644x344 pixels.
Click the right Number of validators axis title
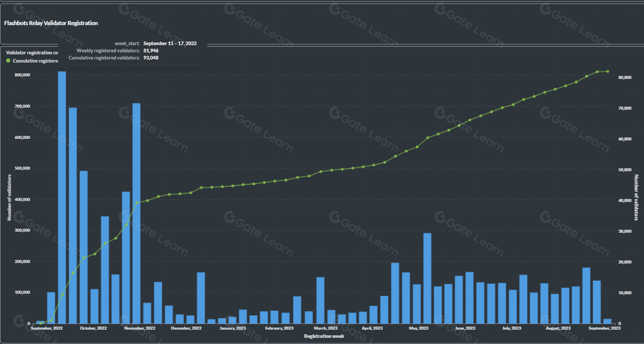point(636,197)
